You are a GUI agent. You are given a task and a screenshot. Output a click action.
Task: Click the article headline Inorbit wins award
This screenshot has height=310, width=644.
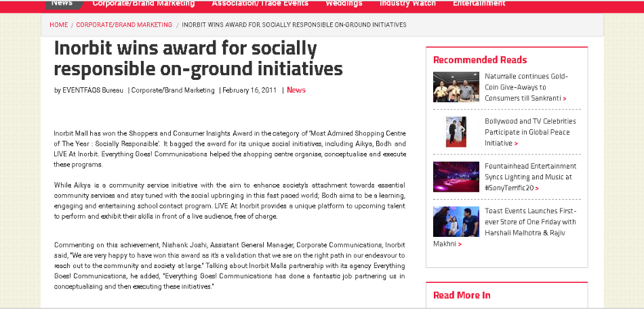tap(199, 59)
